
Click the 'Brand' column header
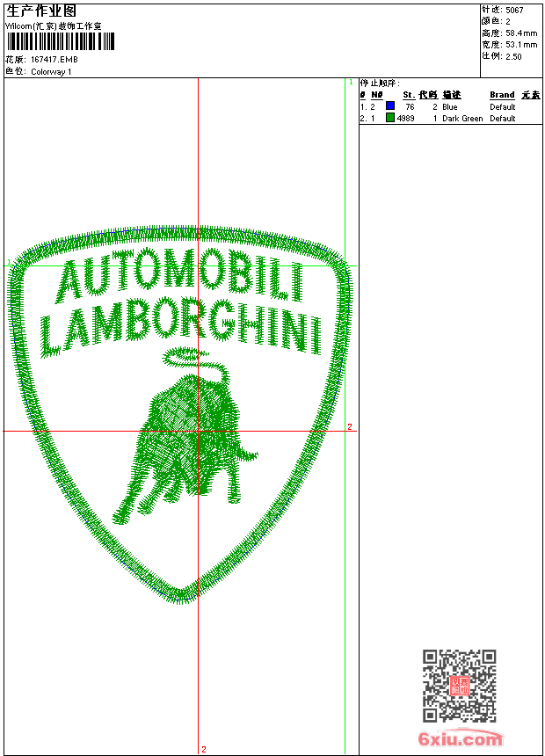502,95
